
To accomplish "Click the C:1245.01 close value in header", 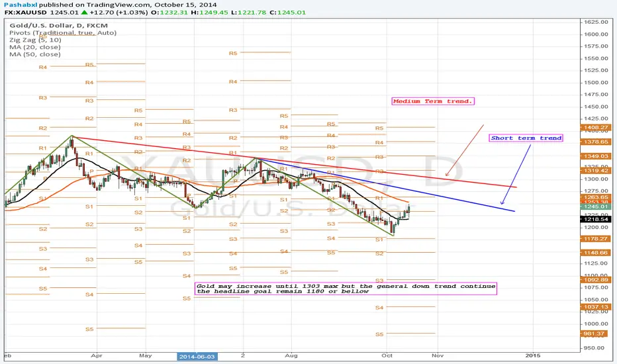I will 287,12.
